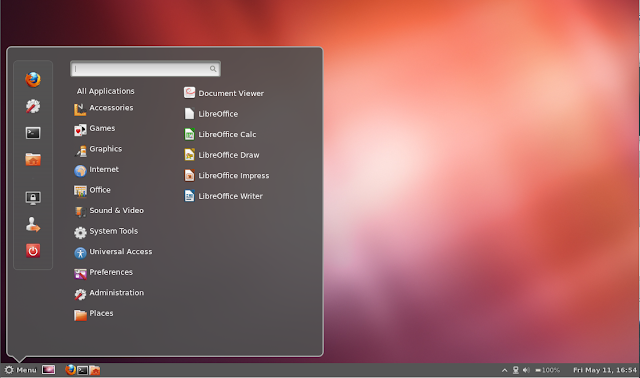The height and width of the screenshot is (378, 640).
Task: Click the Menu button on the panel
Action: click(20, 370)
